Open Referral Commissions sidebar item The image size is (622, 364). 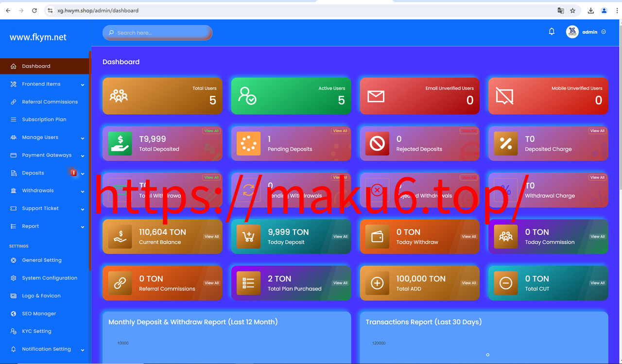pos(45,102)
